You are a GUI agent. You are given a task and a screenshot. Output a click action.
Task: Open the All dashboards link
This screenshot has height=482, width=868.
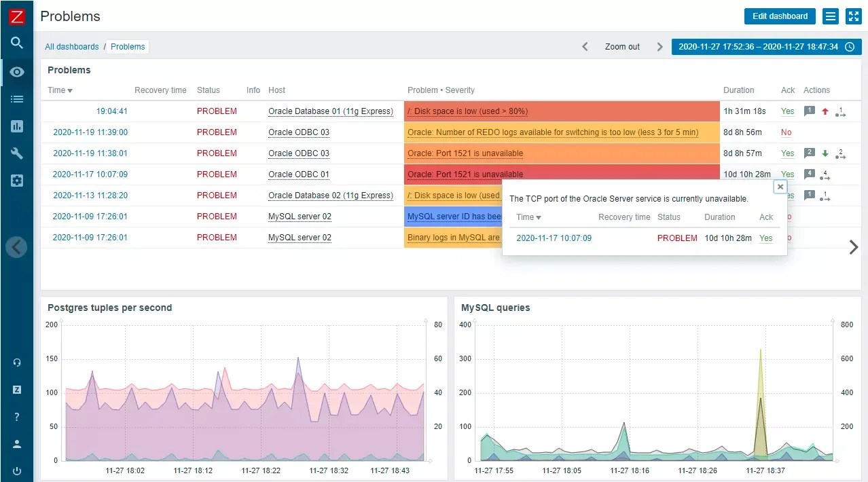pyautogui.click(x=71, y=46)
